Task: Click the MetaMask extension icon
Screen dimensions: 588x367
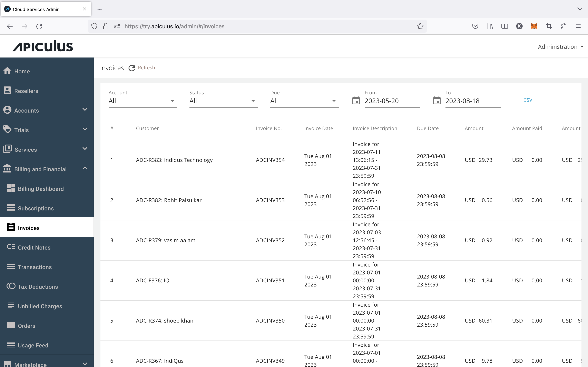Action: pos(534,26)
